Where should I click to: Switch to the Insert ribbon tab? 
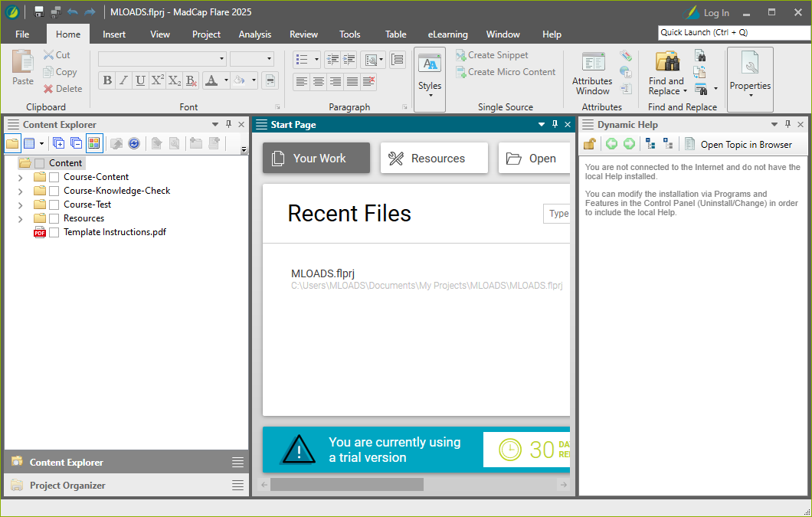pos(114,34)
